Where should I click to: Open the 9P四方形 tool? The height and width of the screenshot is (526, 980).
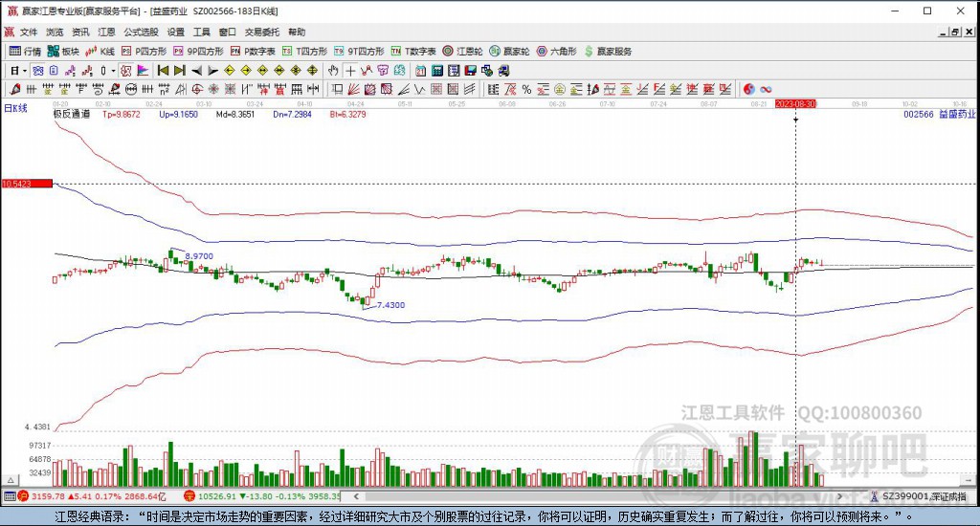198,52
